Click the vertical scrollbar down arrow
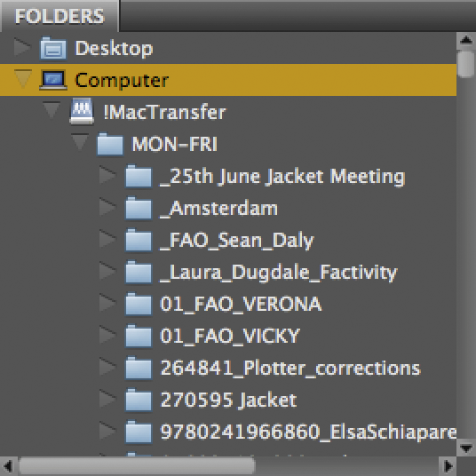Viewport: 476px width, 476px height. 465,448
